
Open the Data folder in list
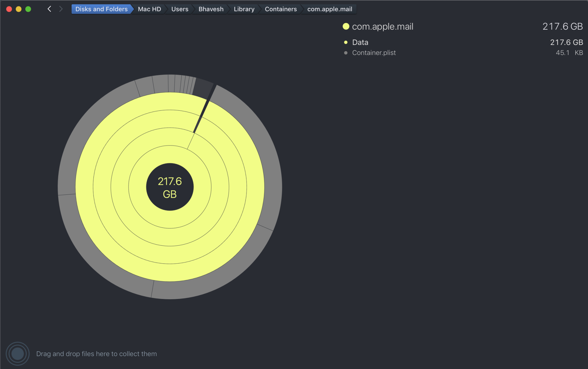pos(360,42)
